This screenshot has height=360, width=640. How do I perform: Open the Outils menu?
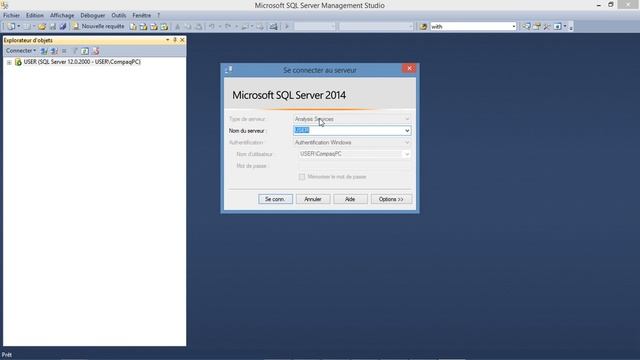pos(119,15)
